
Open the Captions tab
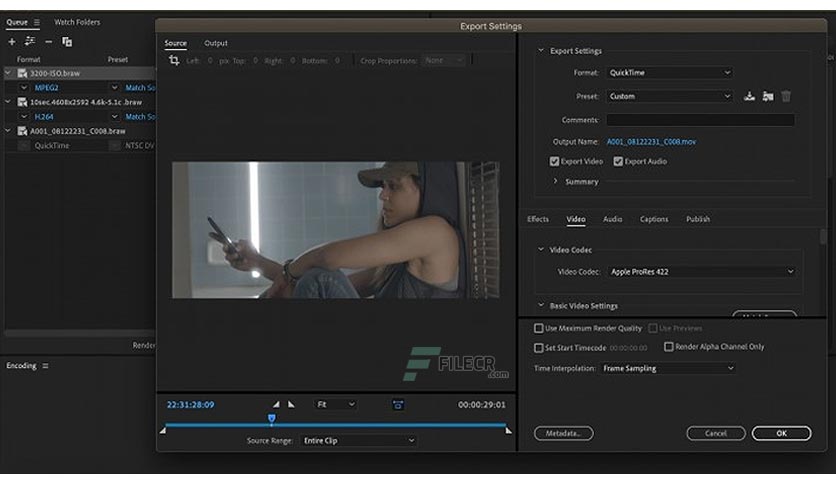click(654, 219)
